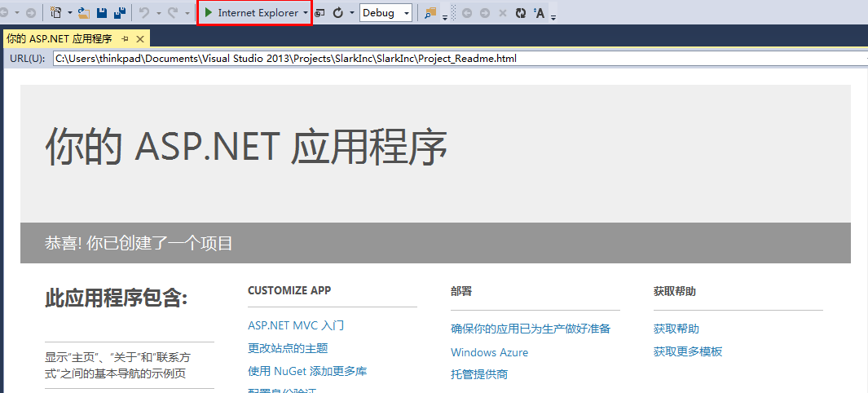Click the 'CUSTOMIZE APP' section heading
This screenshot has height=393, width=868.
(x=289, y=290)
